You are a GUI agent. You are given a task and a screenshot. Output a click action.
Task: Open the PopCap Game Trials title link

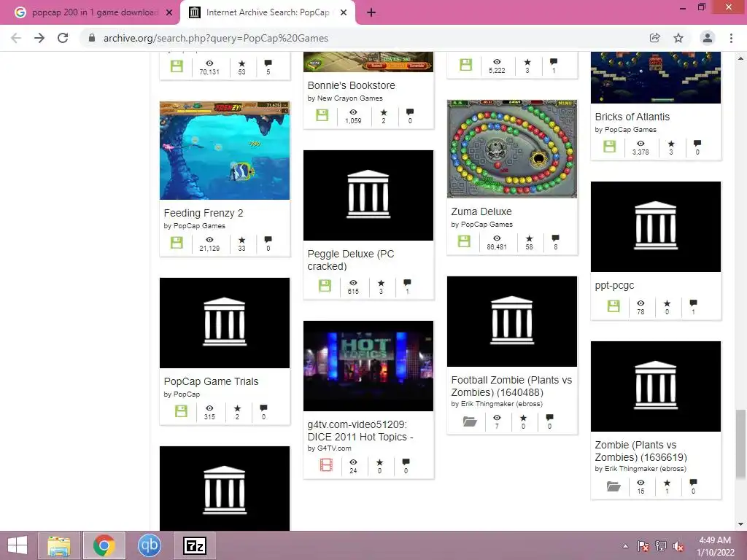tap(211, 381)
